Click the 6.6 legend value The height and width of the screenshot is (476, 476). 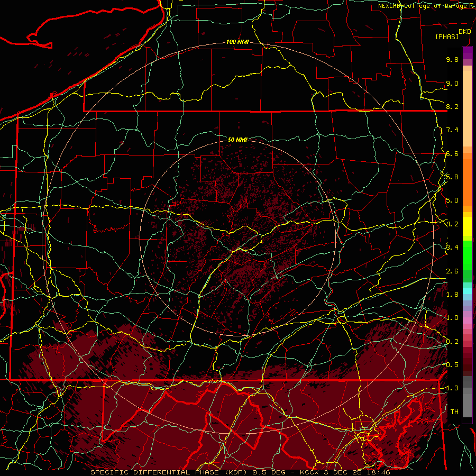452,153
